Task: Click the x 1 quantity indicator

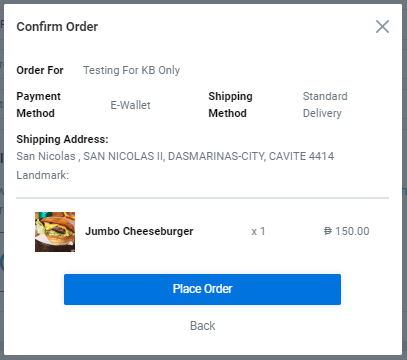Action: 258,231
